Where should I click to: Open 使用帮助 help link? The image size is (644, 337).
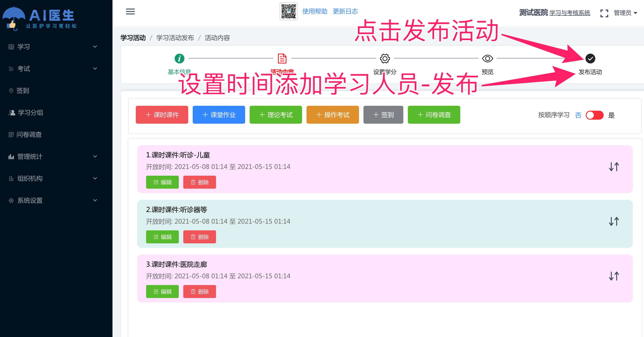click(x=315, y=11)
